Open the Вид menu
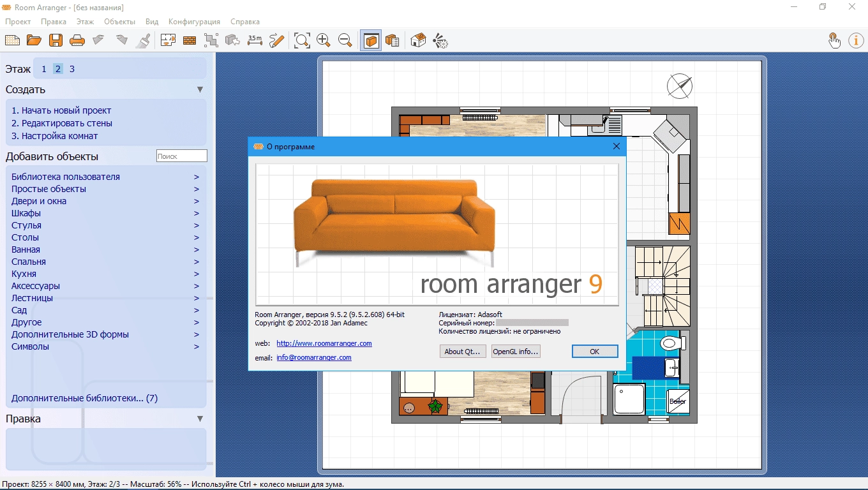 click(x=152, y=22)
